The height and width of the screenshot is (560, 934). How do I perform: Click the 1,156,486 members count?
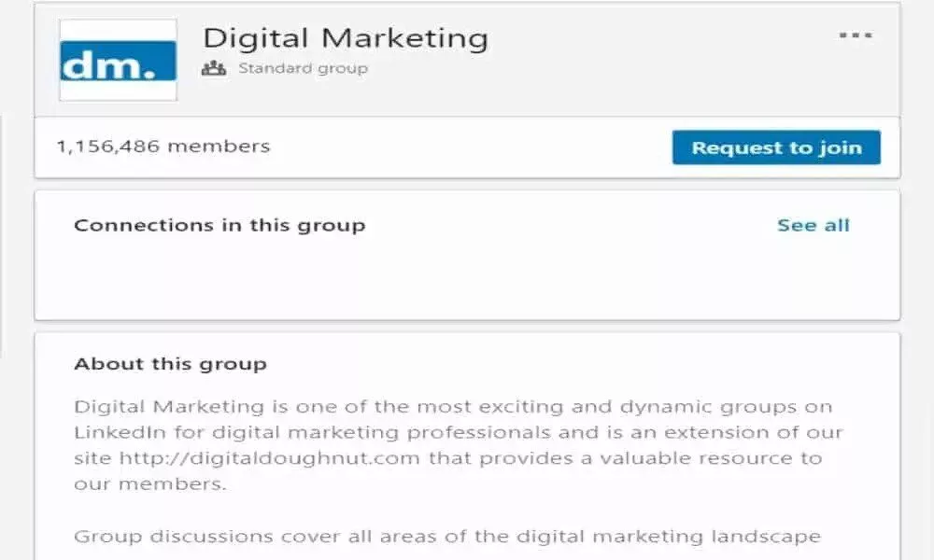tap(163, 147)
